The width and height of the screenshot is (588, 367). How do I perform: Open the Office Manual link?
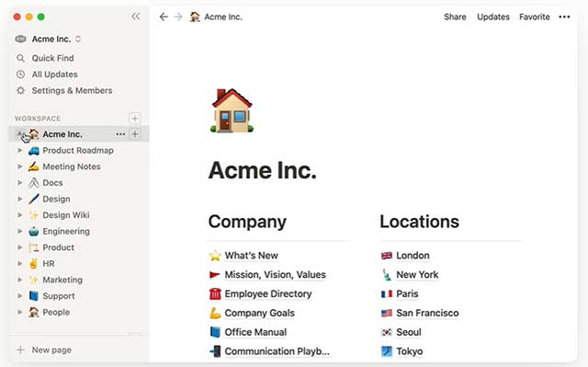point(255,332)
